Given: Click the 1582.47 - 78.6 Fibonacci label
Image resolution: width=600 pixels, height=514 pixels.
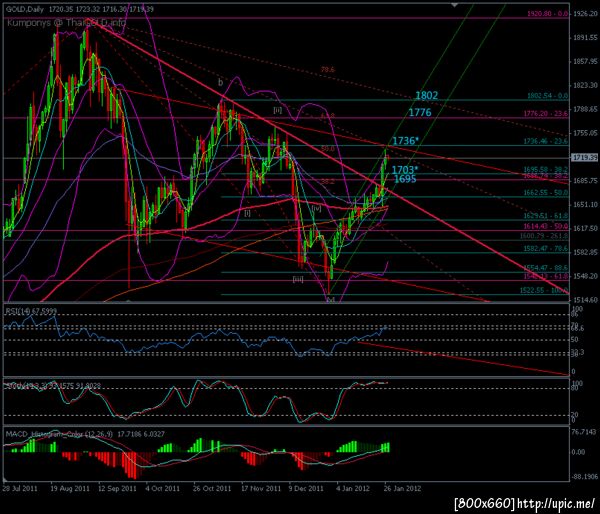Looking at the screenshot, I should [x=546, y=249].
